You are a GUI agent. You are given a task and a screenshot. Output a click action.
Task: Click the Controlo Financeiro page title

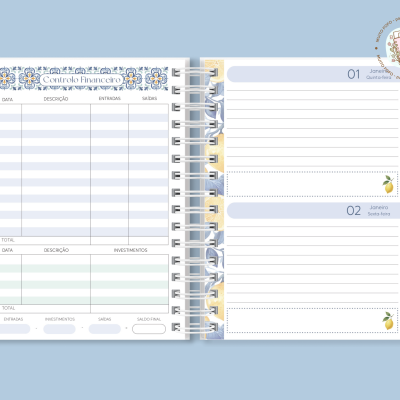[82, 80]
